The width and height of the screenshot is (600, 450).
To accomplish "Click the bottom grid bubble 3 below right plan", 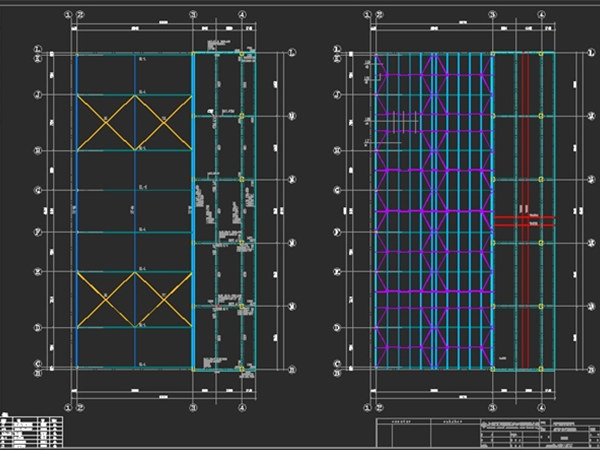I will pos(492,407).
